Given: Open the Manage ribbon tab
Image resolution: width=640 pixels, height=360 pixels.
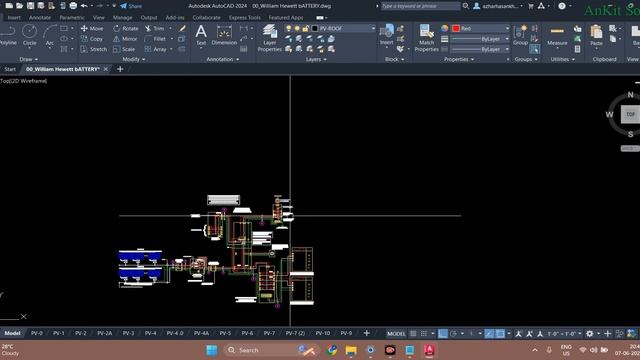Looking at the screenshot, I should (x=122, y=18).
